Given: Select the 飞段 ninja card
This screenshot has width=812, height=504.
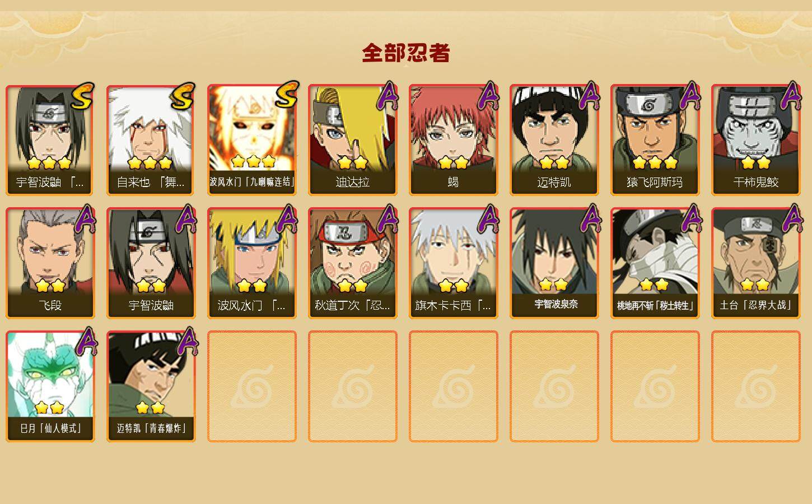Looking at the screenshot, I should pyautogui.click(x=50, y=263).
